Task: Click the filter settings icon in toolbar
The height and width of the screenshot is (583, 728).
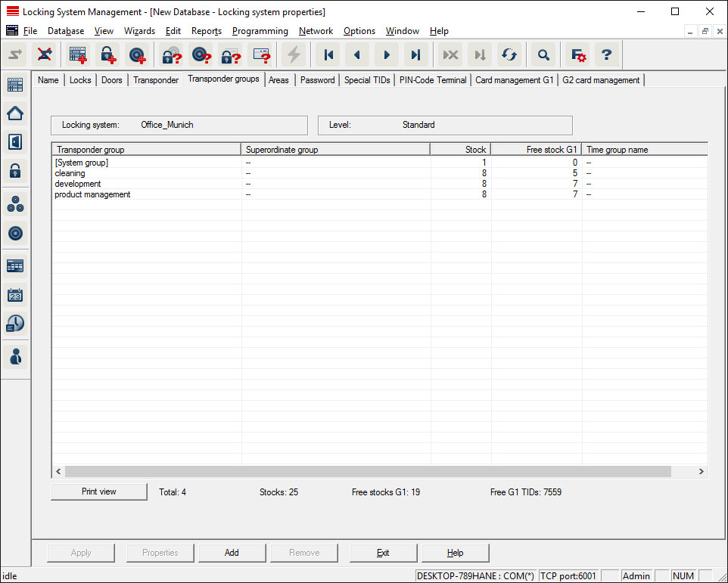Action: pyautogui.click(x=577, y=54)
